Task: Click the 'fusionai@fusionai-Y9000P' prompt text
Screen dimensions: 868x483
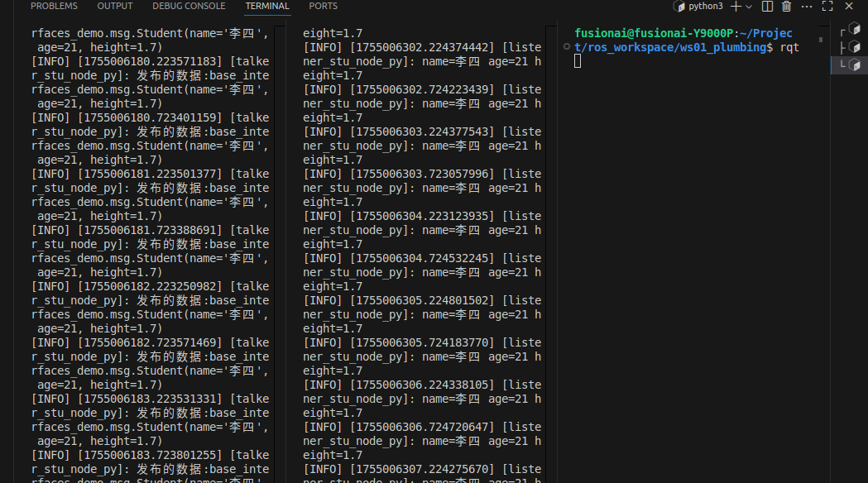Action: point(654,33)
